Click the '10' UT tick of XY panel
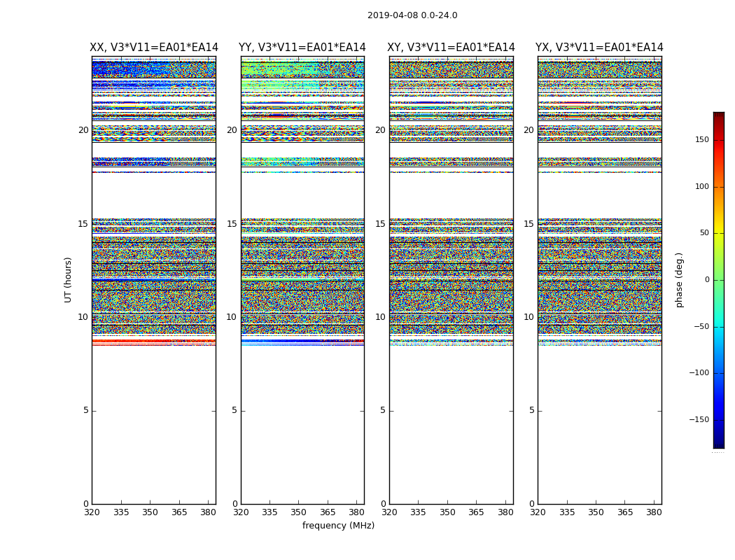The image size is (735, 560). (381, 317)
